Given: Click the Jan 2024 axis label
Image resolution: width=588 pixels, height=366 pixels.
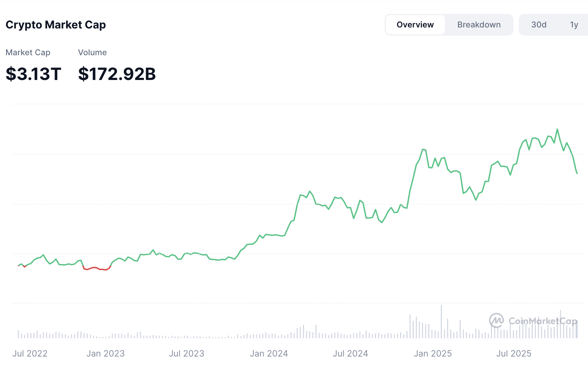Looking at the screenshot, I should 269,353.
